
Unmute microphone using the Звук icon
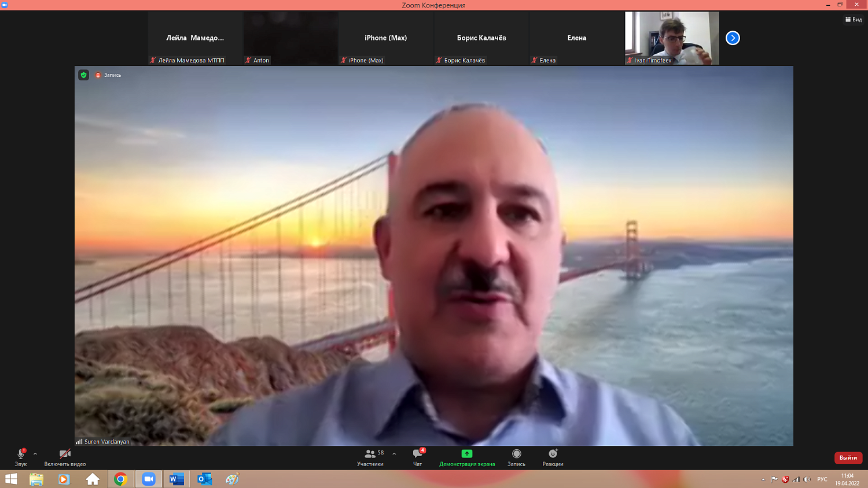tap(21, 454)
